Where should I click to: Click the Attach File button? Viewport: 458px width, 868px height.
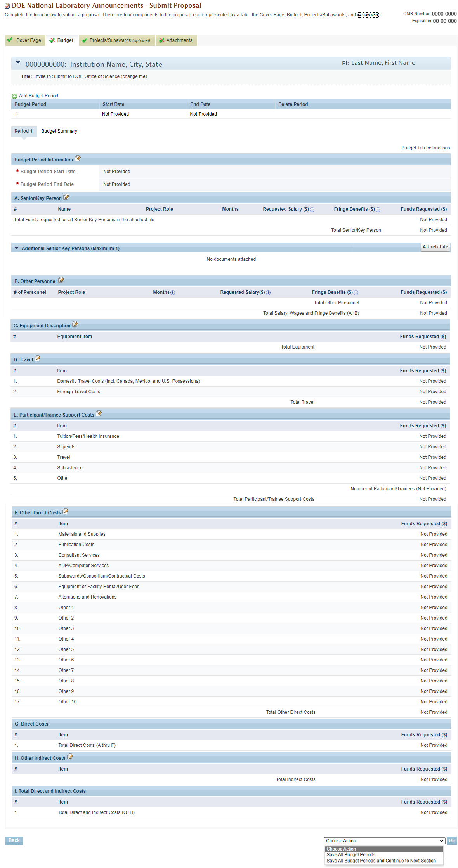tap(435, 247)
